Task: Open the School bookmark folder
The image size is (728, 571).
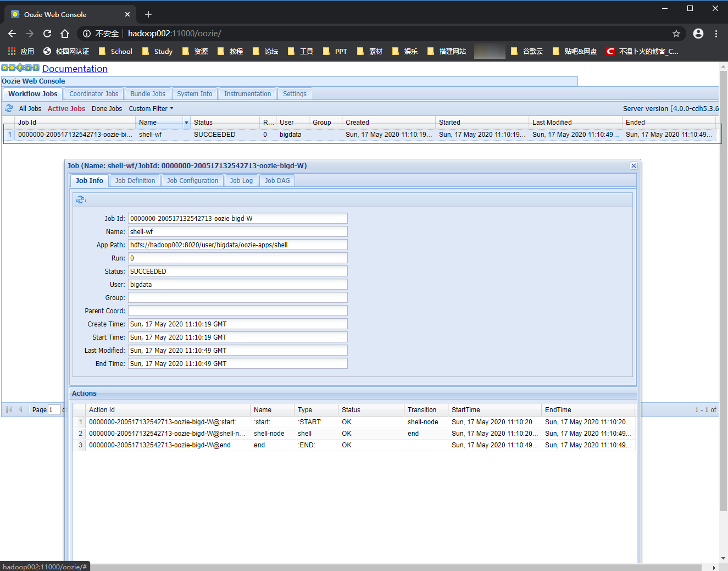Action: pos(115,51)
